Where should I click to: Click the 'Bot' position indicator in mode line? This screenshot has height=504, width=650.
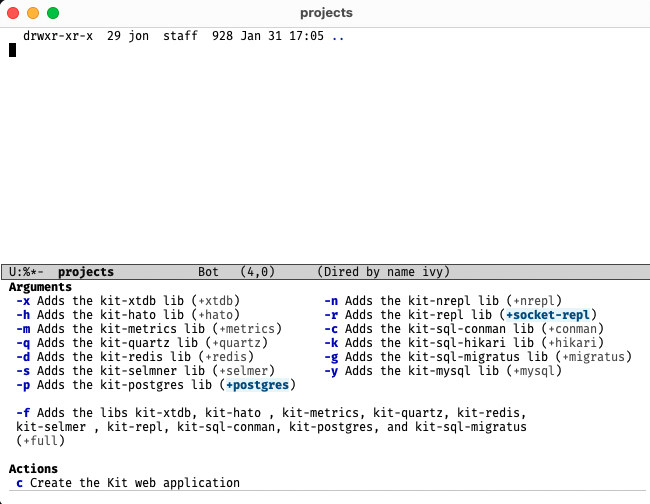pos(208,272)
